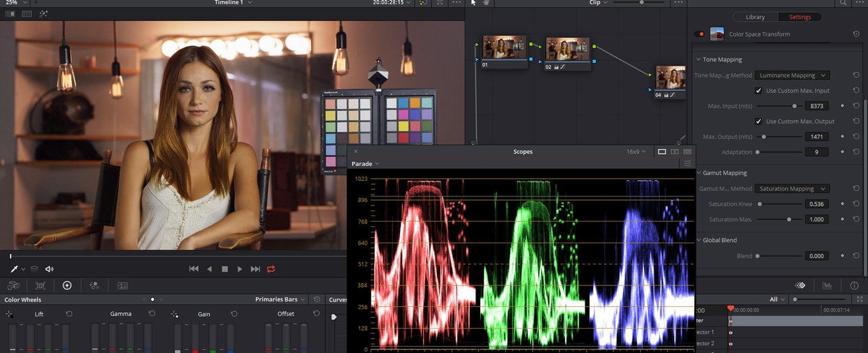Reset the Offset bars
This screenshot has width=868, height=353.
pos(316,314)
